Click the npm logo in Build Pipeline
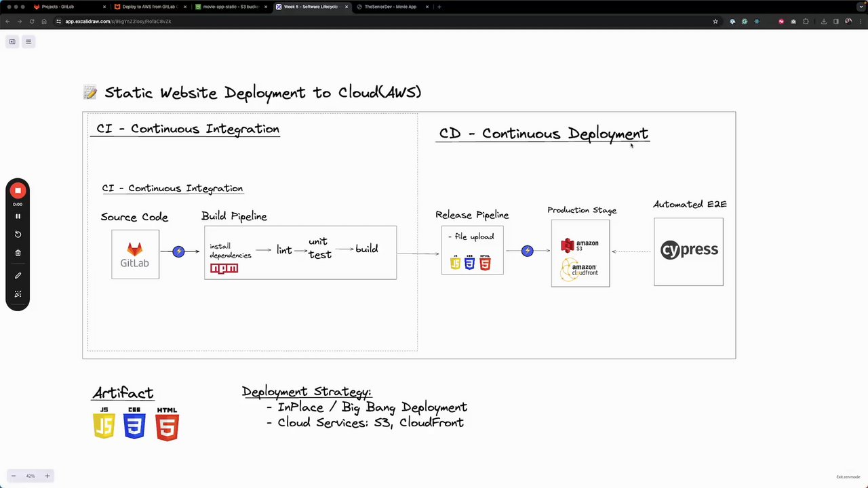The width and height of the screenshot is (868, 488). pyautogui.click(x=224, y=268)
